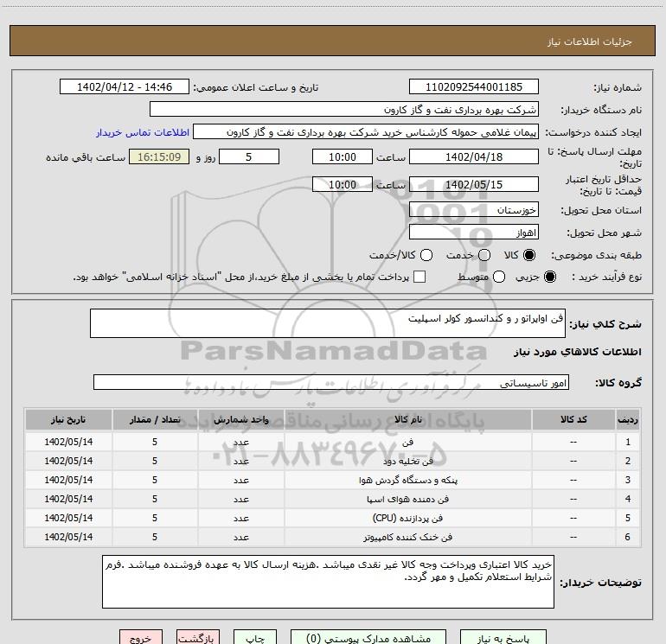Screen dimensions: 666x644
Task: Select the خدمت radio button
Action: pyautogui.click(x=484, y=255)
